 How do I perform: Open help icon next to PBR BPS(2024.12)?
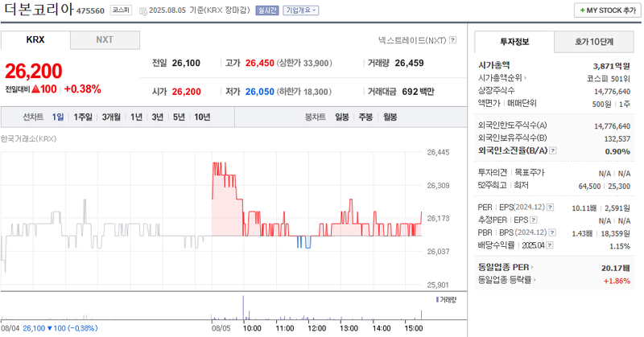pyautogui.click(x=552, y=232)
